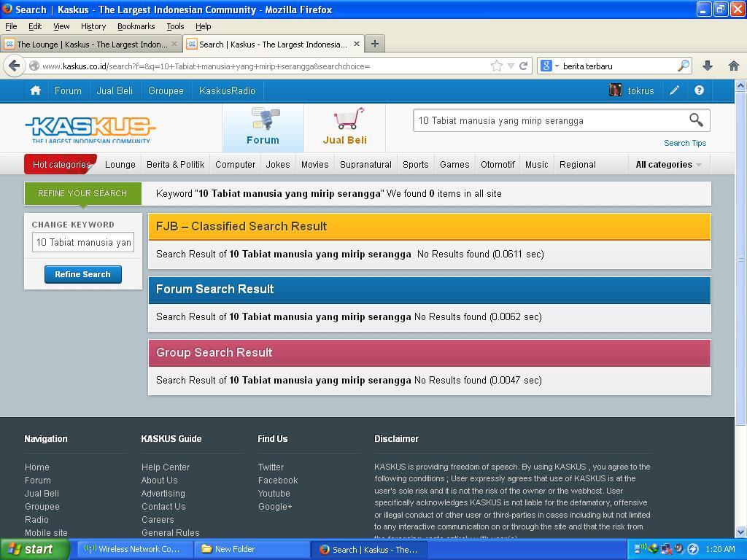Click the footer Mobile site link

tap(46, 532)
